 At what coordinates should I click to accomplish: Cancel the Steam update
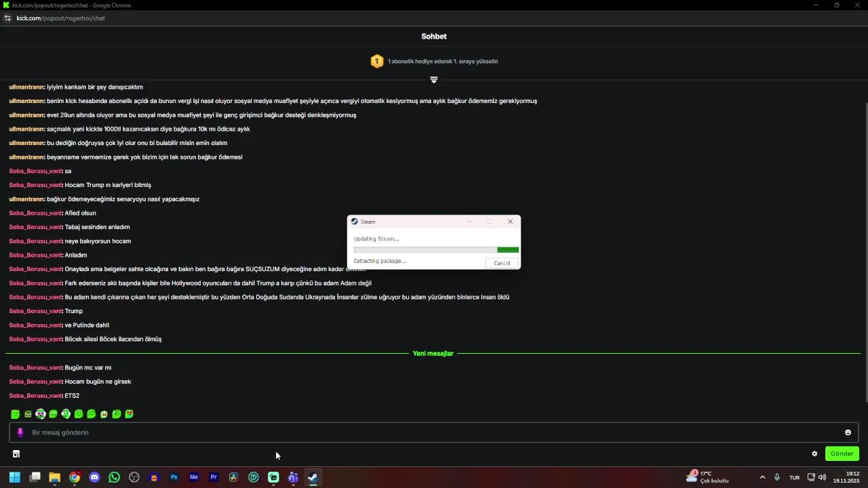point(502,263)
